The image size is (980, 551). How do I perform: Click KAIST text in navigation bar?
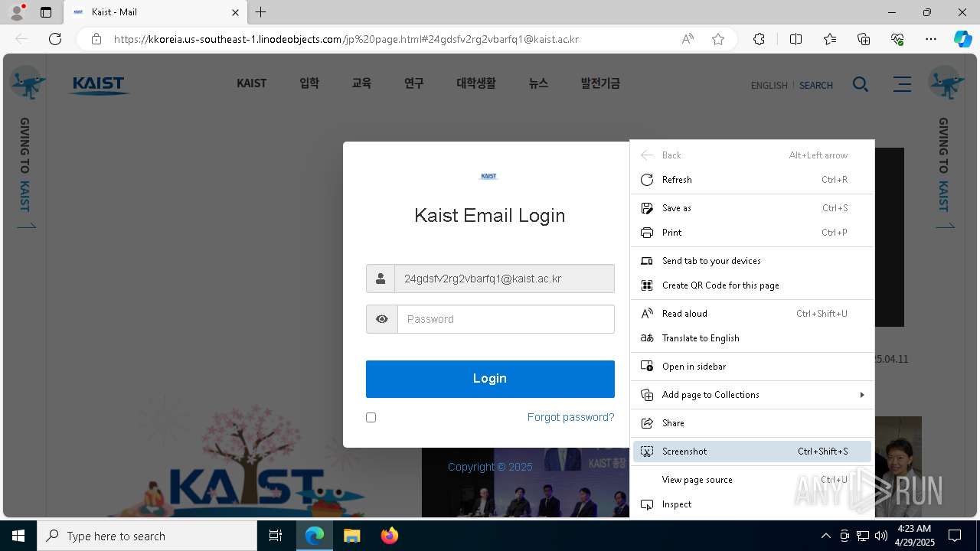pos(252,83)
